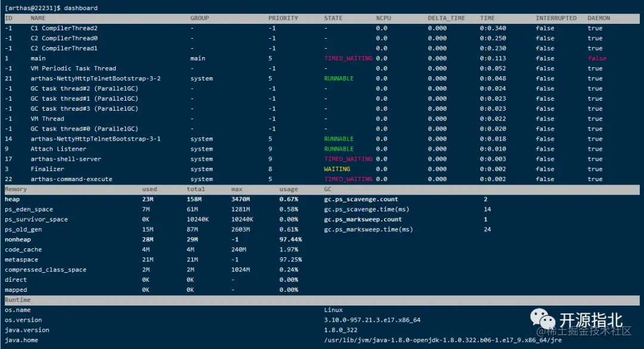Click the red 'false' daemon value for main
Screen dimensions: 644x349
pos(597,58)
